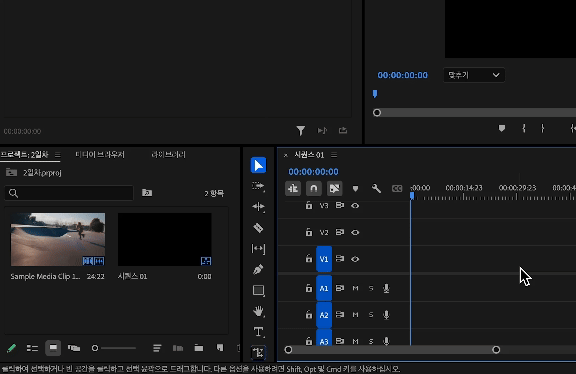576x374 pixels.
Task: Select Sample Media Clip thumbnail
Action: click(x=58, y=240)
